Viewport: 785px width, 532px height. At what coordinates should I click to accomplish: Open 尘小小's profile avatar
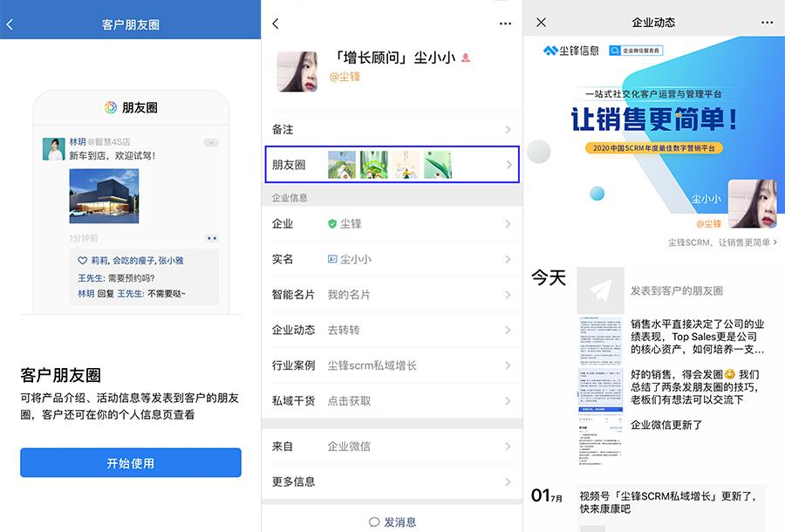pos(297,72)
